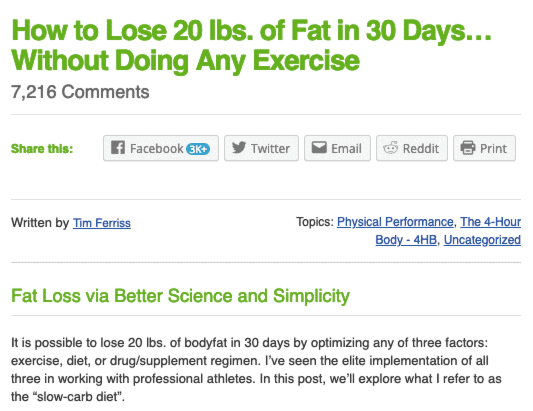
Task: Click the Email envelope icon
Action: (x=319, y=148)
